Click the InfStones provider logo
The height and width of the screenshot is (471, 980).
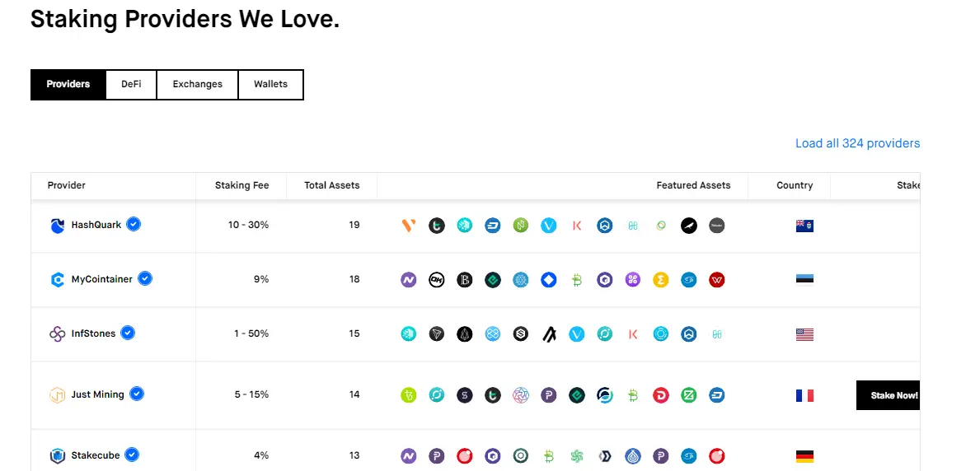pos(58,334)
